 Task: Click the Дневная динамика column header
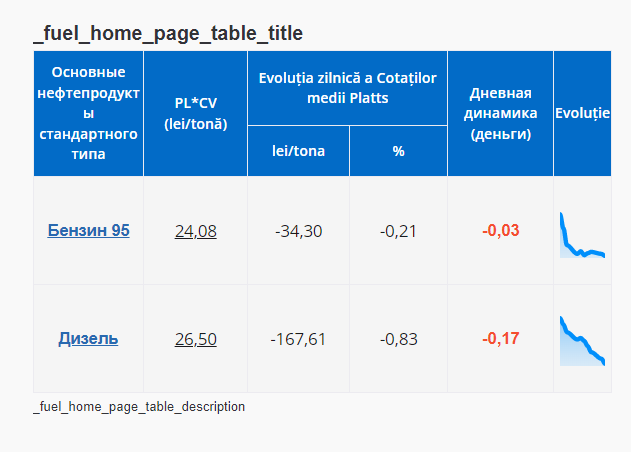(500, 113)
